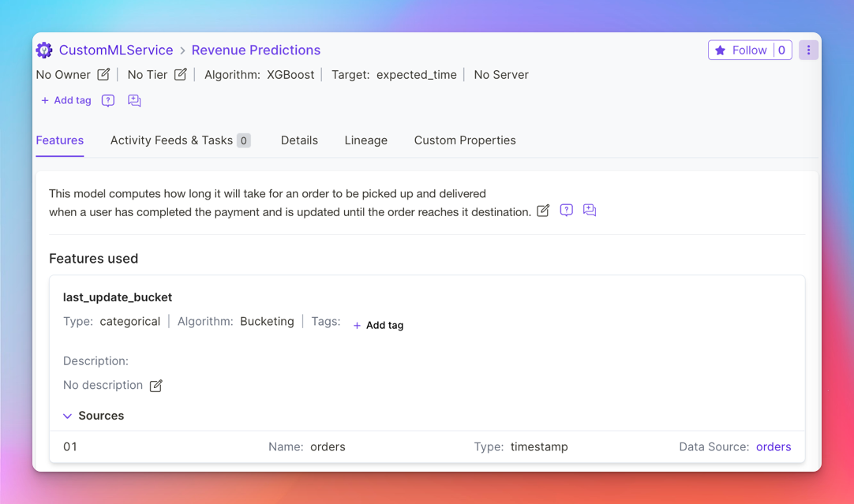Request tag update icon beside Add tag
The image size is (854, 504).
point(108,100)
